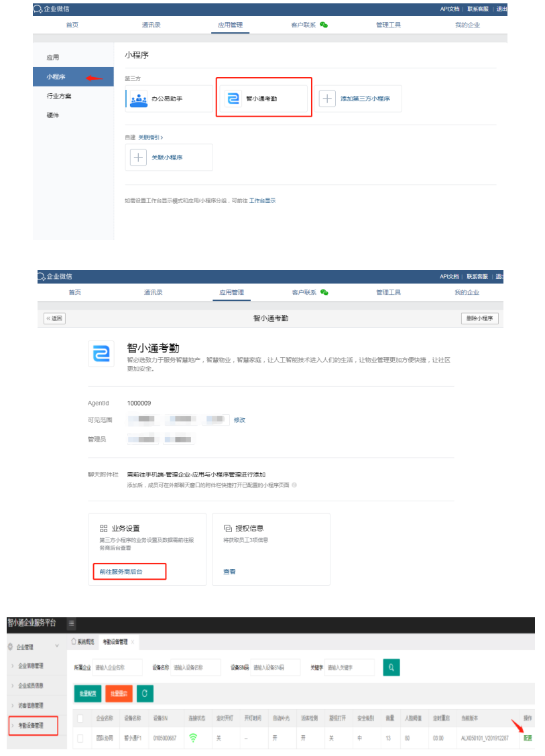Select 应用管理 tab in the 小程序 list page
545x756 pixels.
click(x=230, y=25)
